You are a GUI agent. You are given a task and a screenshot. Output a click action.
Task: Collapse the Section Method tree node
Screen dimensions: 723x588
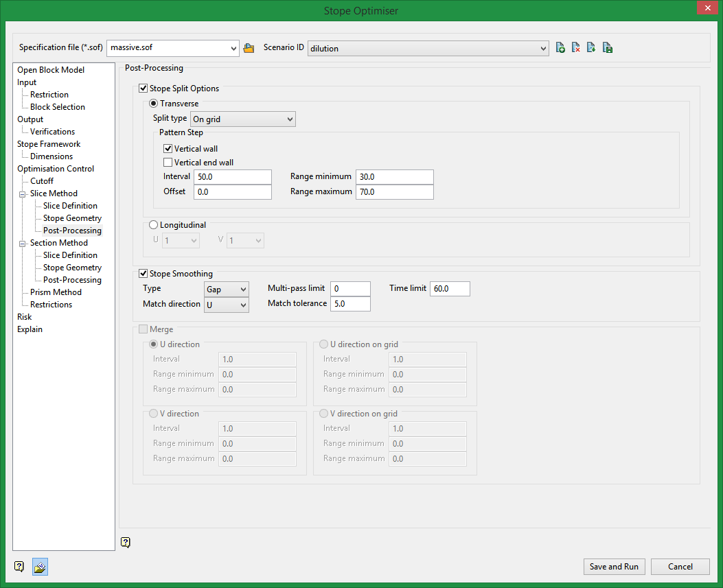tap(22, 243)
